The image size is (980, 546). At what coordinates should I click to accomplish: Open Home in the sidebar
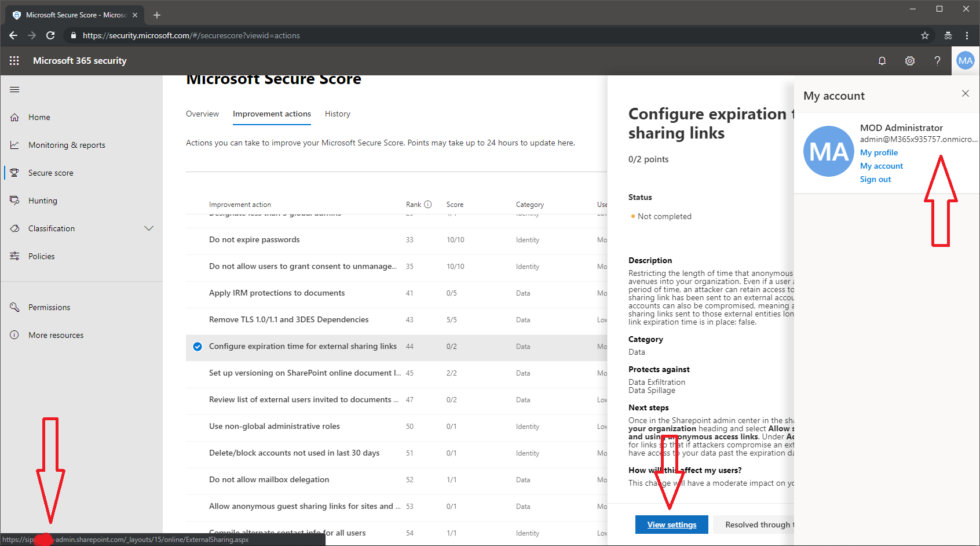(x=39, y=117)
